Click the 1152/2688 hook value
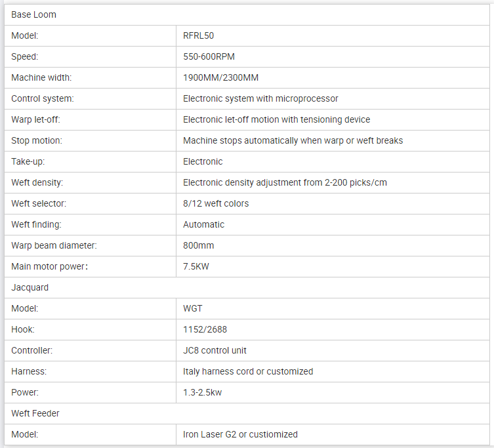This screenshot has width=494, height=448. (x=205, y=329)
